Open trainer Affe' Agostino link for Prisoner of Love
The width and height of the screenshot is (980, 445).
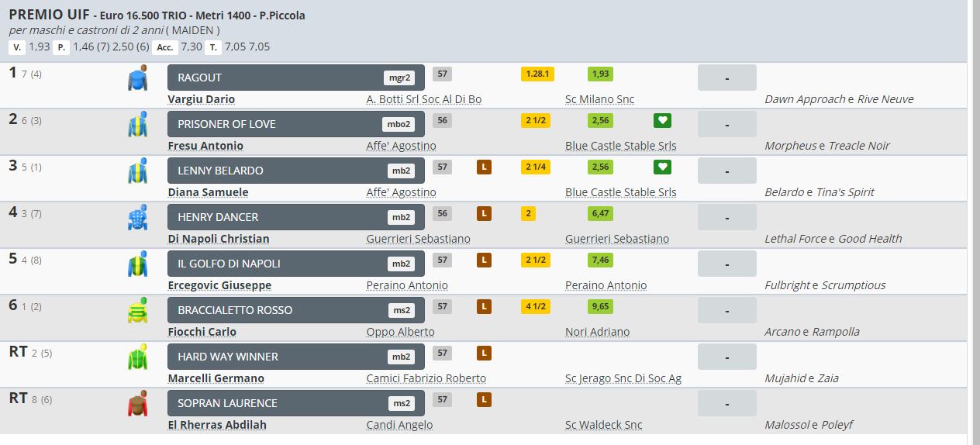[401, 146]
